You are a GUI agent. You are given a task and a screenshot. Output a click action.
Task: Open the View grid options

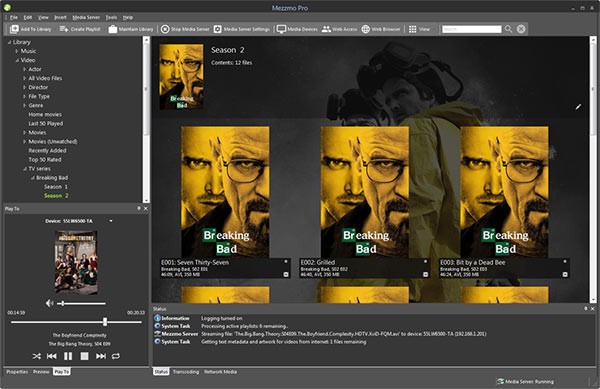(419, 29)
